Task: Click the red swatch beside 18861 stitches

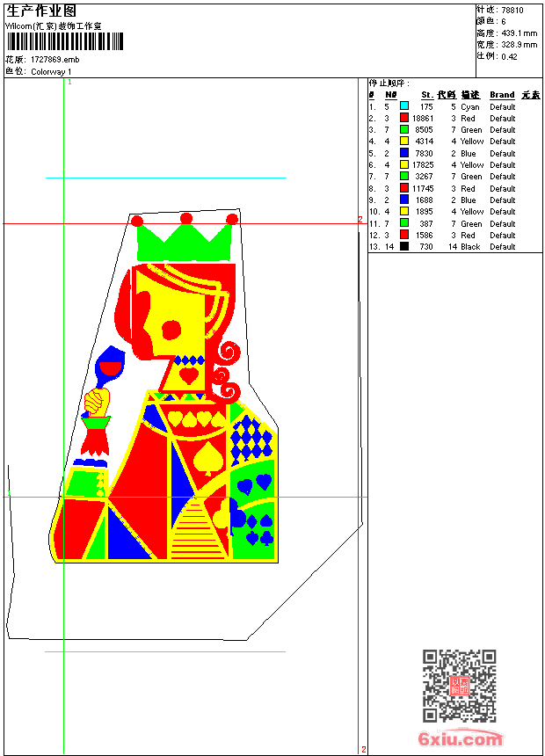Action: coord(404,118)
